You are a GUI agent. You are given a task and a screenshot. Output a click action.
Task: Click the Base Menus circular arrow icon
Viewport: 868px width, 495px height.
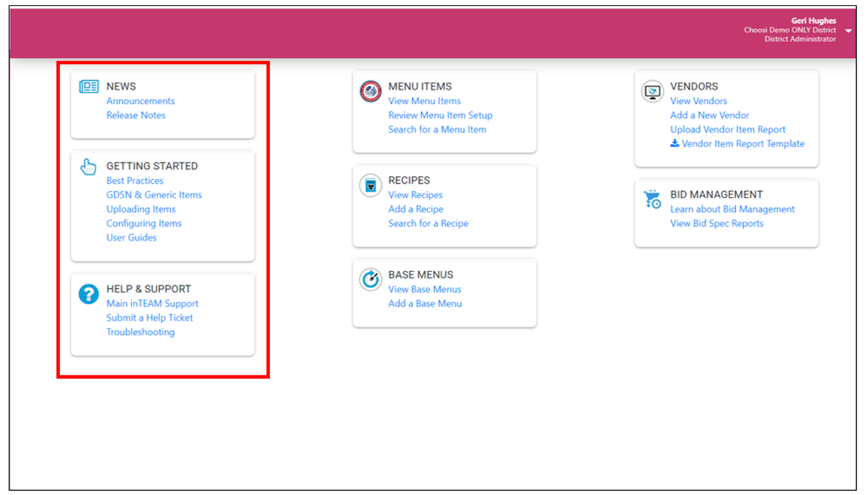coord(371,280)
